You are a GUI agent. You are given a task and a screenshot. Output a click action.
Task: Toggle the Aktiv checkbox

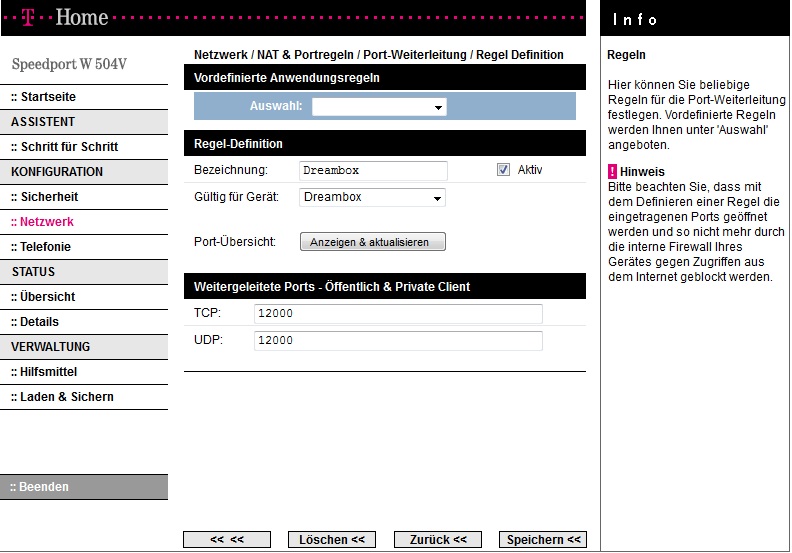pyautogui.click(x=503, y=170)
